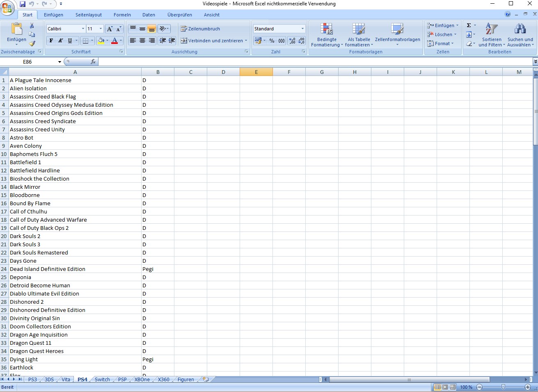Open the Daten ribbon tab
The height and width of the screenshot is (392, 538).
(149, 15)
